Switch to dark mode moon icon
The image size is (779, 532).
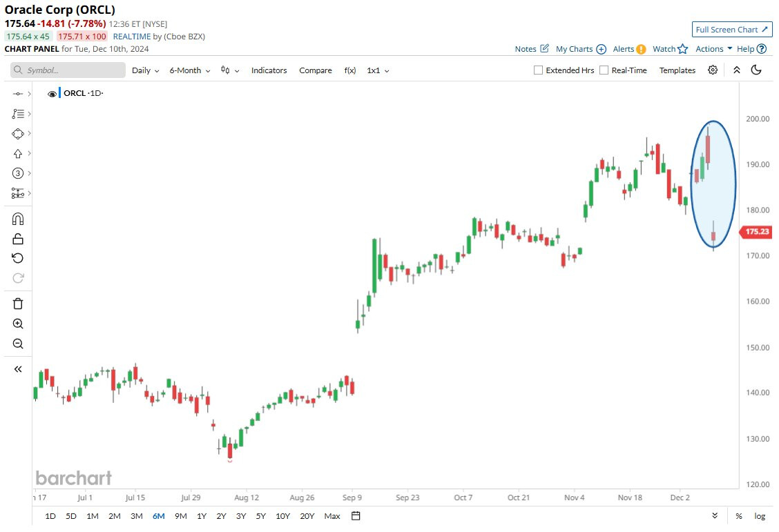(x=756, y=70)
